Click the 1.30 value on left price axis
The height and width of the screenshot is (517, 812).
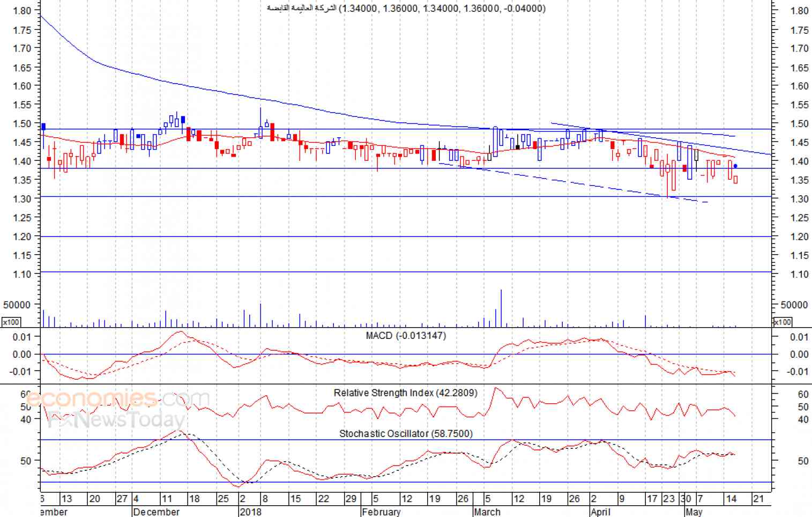coord(22,198)
